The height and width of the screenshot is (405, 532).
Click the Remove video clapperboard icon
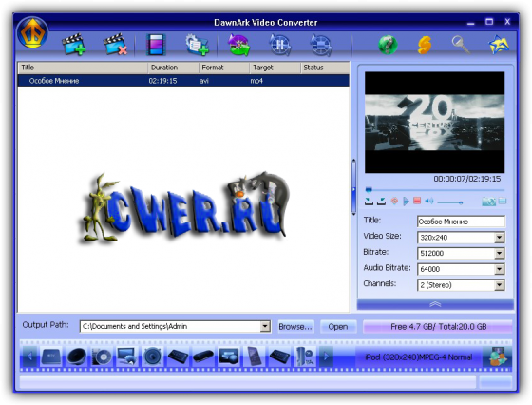click(115, 45)
